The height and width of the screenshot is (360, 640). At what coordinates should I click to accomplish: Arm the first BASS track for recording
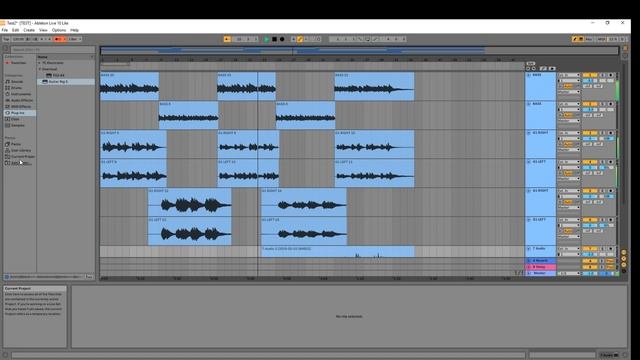click(x=611, y=75)
